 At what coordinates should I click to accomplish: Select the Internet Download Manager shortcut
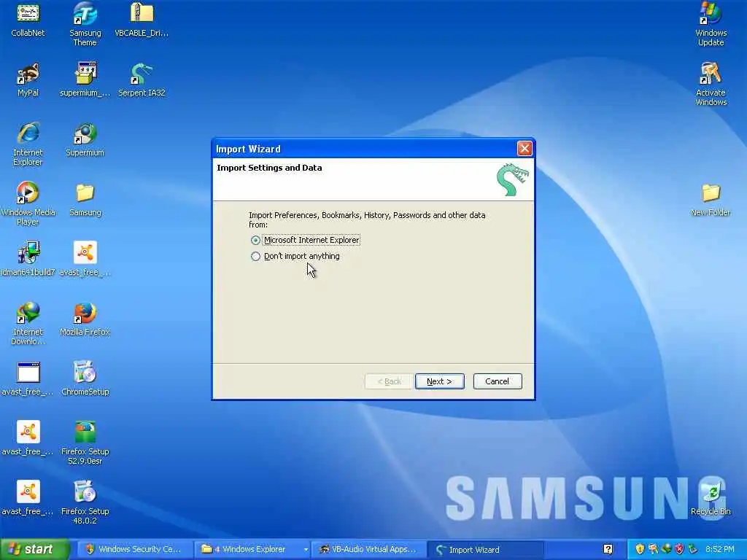[28, 323]
